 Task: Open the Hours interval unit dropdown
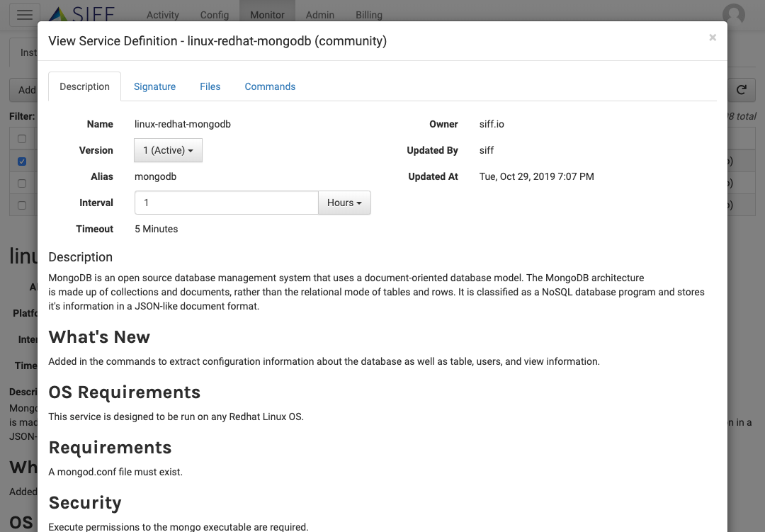[x=344, y=203]
